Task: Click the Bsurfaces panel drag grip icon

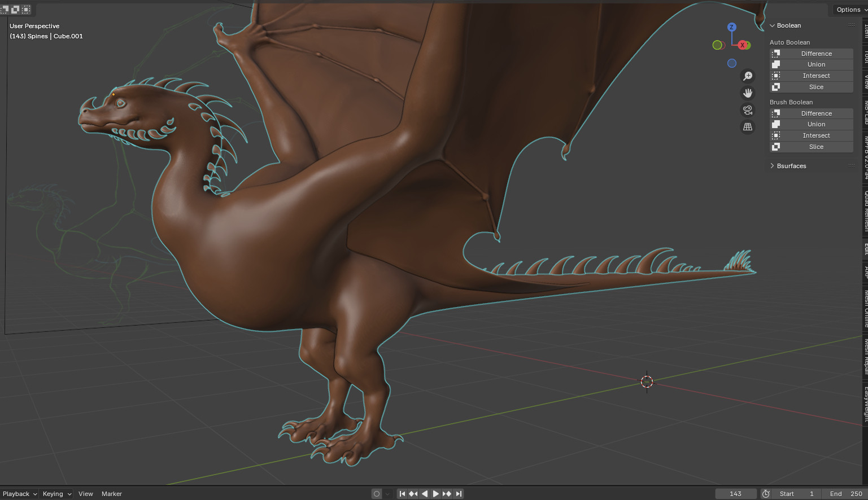Action: coord(852,166)
